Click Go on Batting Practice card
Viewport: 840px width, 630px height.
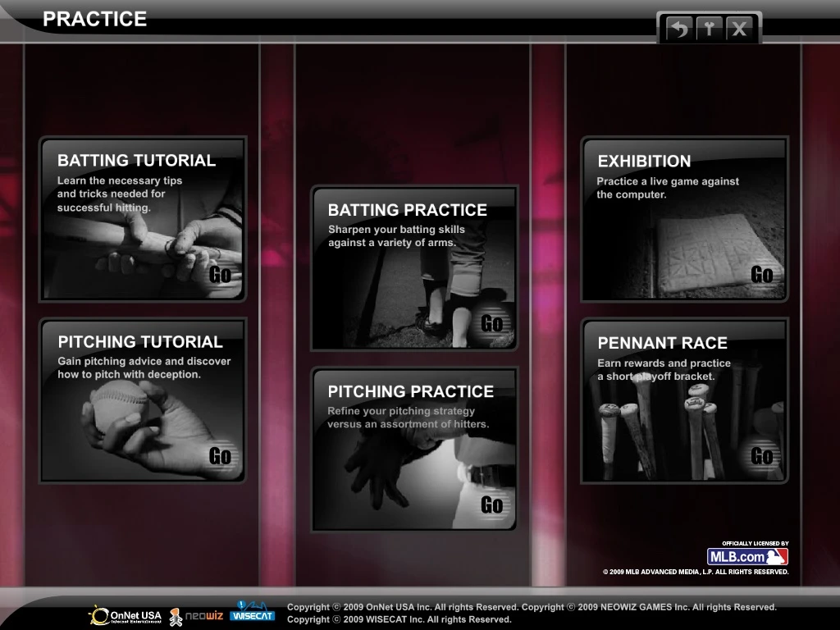[492, 323]
